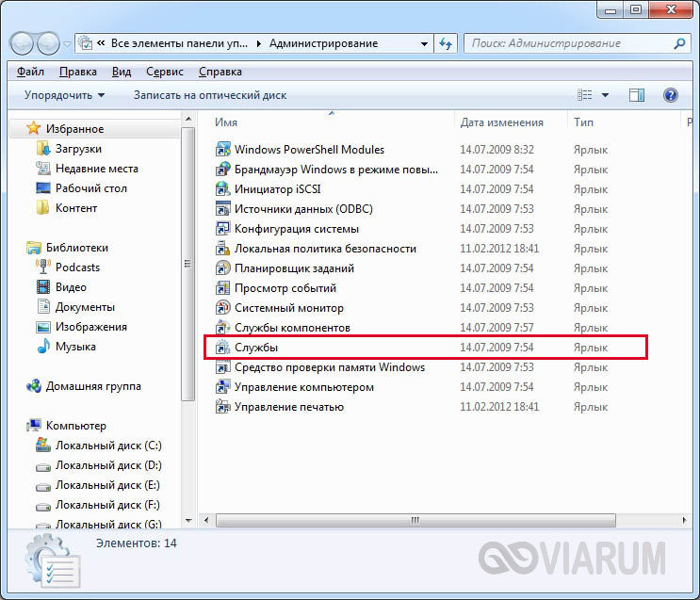
Task: Click Все элементы панели управления breadcrumb
Action: pyautogui.click(x=179, y=43)
